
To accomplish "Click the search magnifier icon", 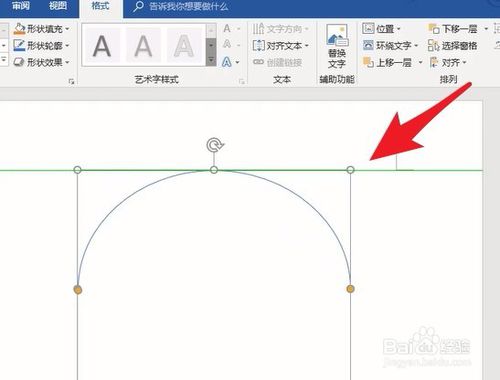I will pyautogui.click(x=138, y=7).
